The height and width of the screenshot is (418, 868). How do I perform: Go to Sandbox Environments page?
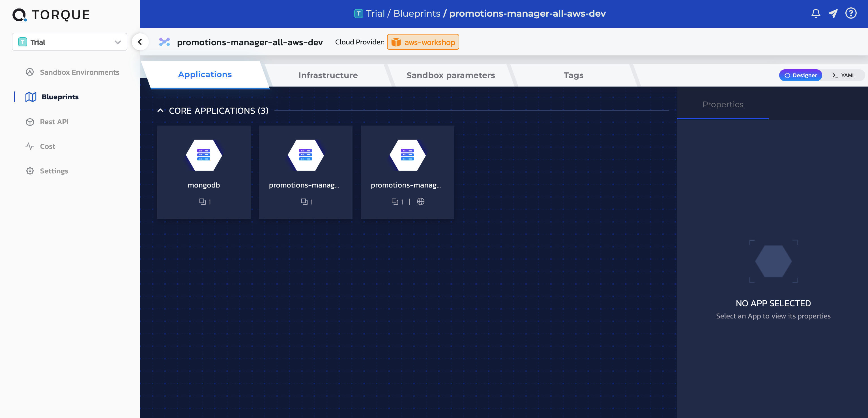pos(72,72)
